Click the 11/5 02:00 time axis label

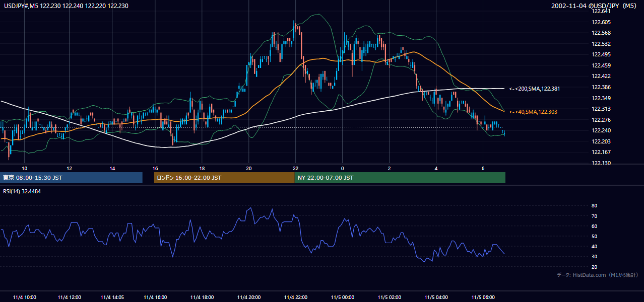pyautogui.click(x=389, y=297)
